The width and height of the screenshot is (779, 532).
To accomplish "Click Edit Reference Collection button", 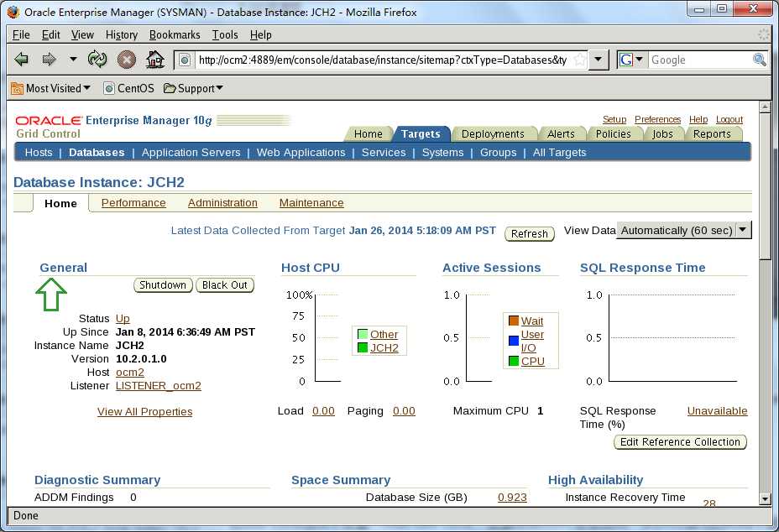I will [680, 442].
